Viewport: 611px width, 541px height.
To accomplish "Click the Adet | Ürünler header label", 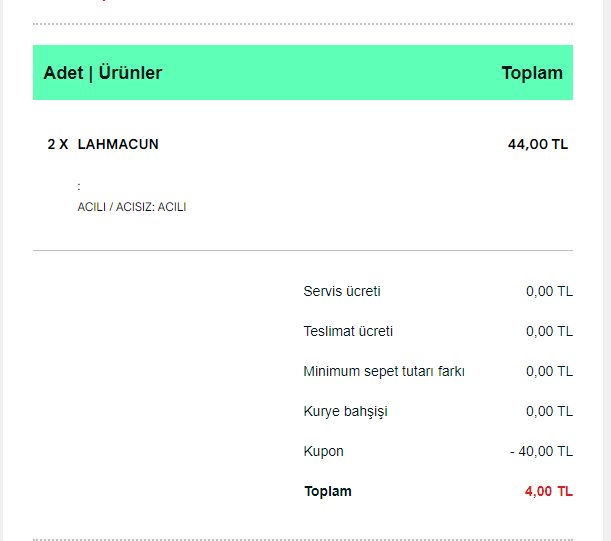I will coord(103,73).
